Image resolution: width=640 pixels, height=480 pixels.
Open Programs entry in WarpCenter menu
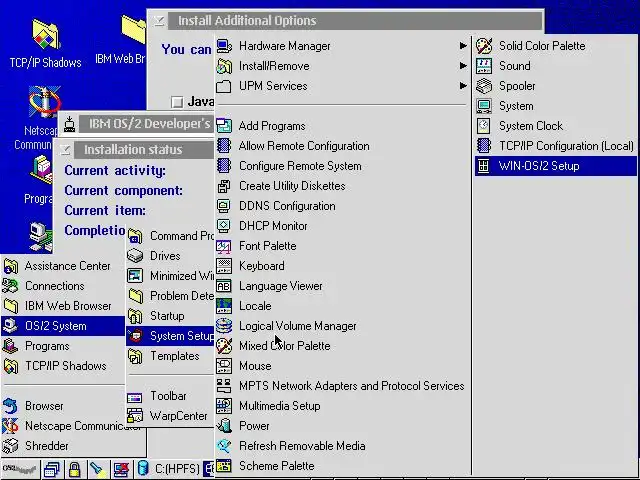coord(63,346)
